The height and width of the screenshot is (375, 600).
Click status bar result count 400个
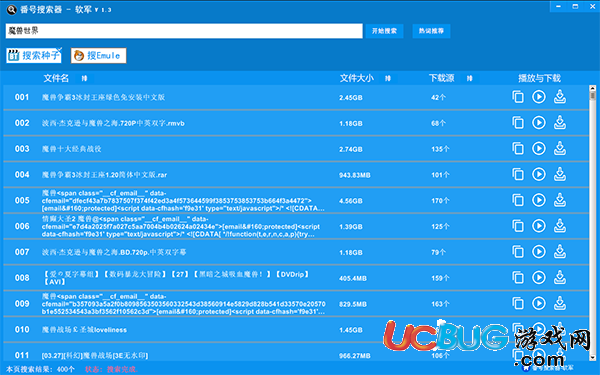pyautogui.click(x=65, y=369)
